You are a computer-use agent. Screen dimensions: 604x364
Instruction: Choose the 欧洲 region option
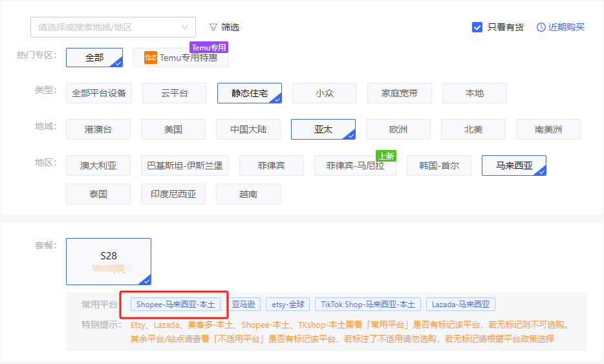398,129
